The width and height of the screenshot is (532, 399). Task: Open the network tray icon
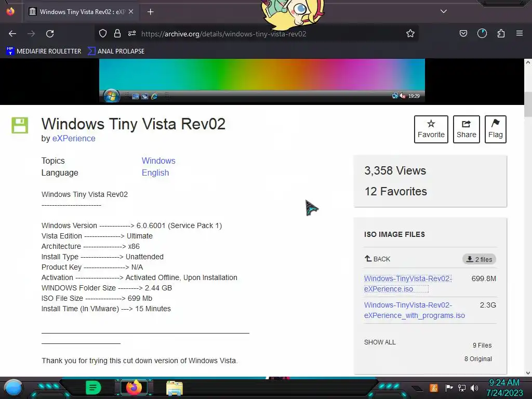pyautogui.click(x=462, y=388)
